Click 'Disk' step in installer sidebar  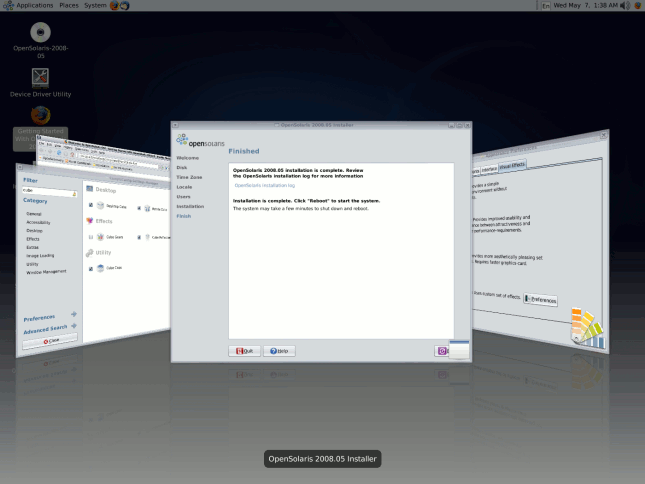pos(182,167)
